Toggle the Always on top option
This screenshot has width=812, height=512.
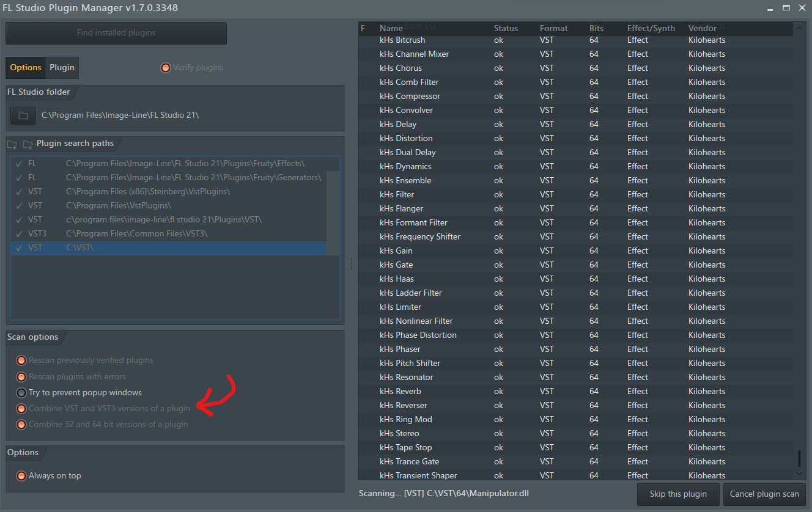click(x=21, y=475)
